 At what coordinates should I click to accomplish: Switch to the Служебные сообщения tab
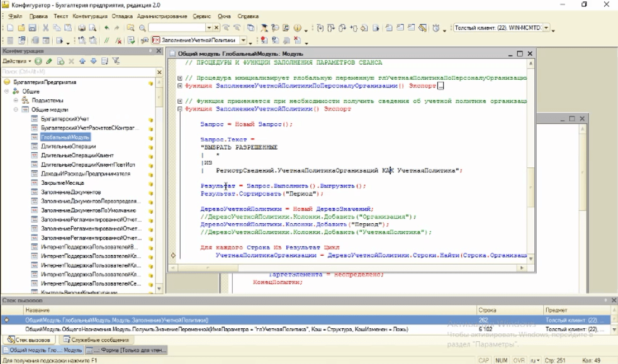pyautogui.click(x=96, y=340)
